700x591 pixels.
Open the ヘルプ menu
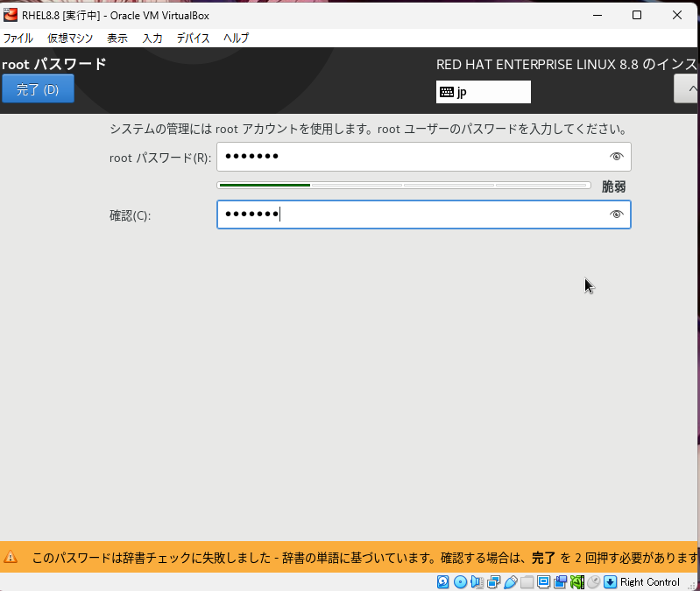237,39
